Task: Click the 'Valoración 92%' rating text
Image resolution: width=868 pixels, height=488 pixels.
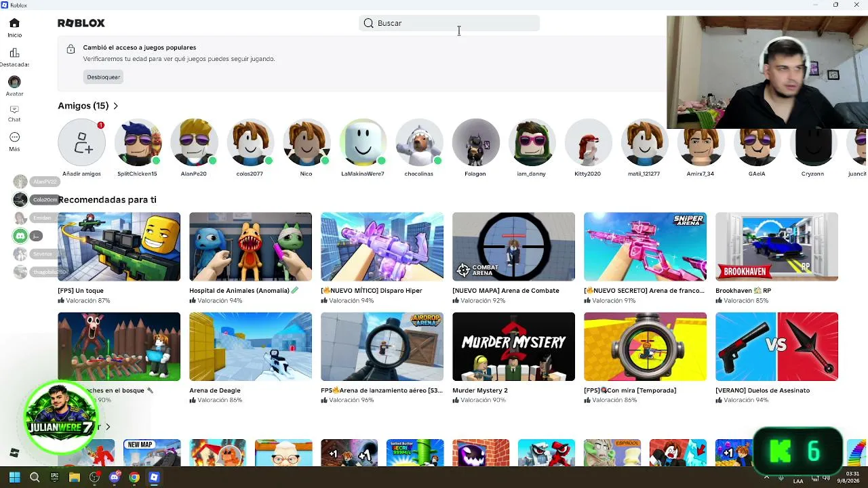Action: pos(483,300)
